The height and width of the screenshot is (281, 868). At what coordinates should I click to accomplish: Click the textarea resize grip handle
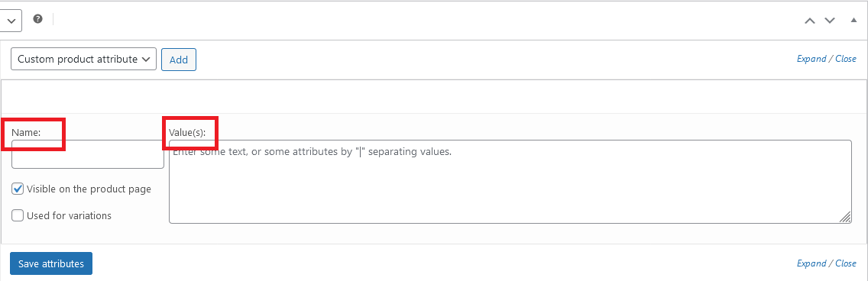click(846, 218)
